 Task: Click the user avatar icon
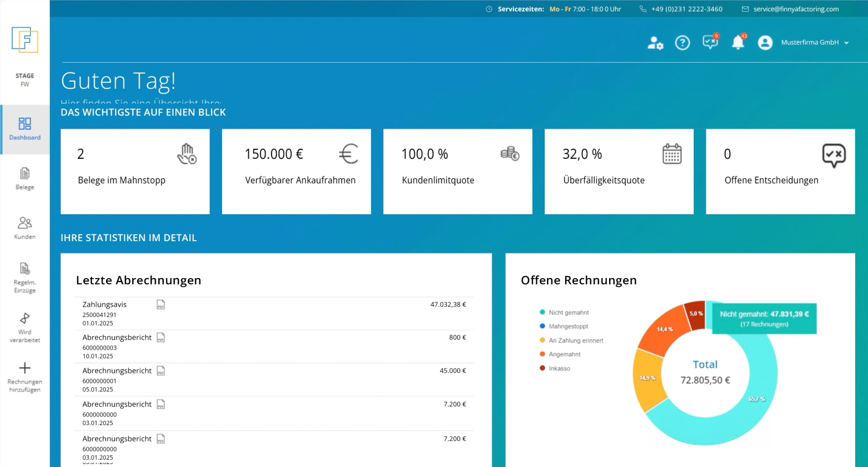(x=765, y=43)
